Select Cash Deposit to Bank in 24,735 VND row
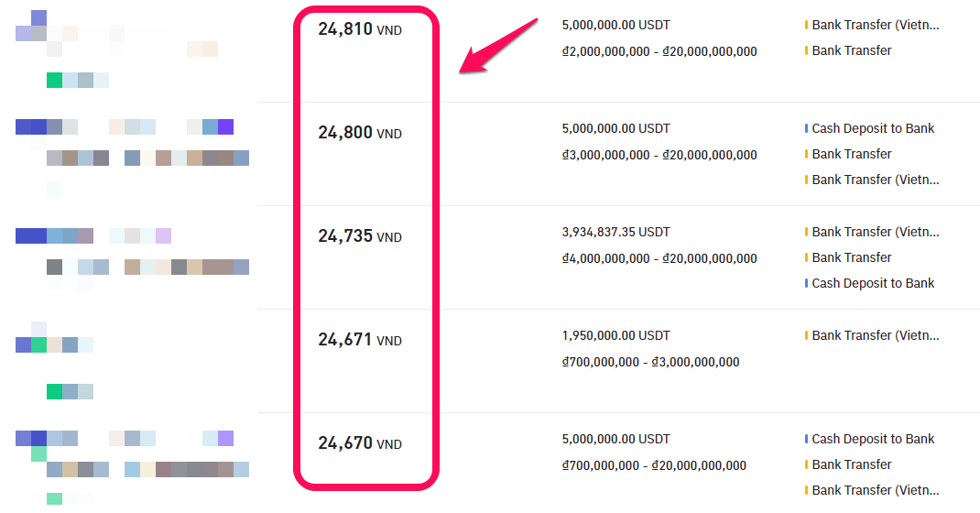The height and width of the screenshot is (513, 980). [x=873, y=283]
